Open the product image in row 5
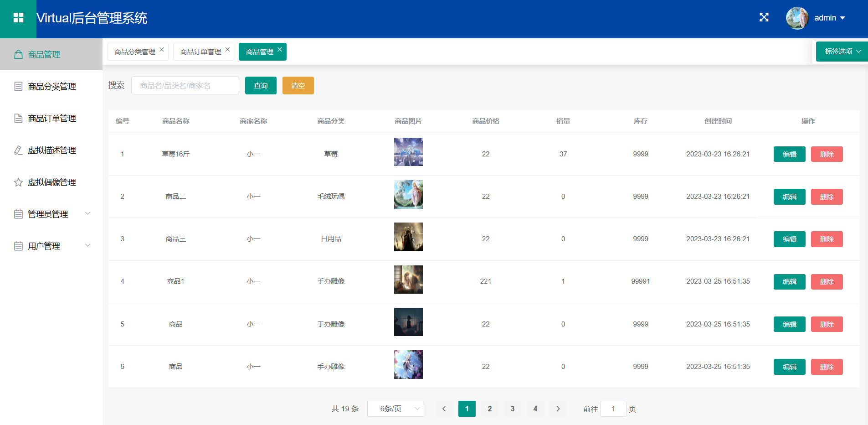The image size is (868, 425). [408, 322]
